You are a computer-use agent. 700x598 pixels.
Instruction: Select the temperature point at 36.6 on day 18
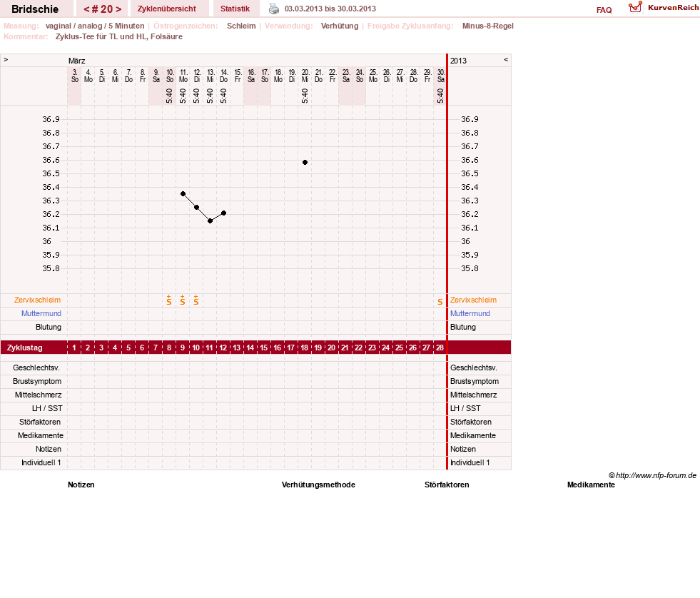(305, 162)
